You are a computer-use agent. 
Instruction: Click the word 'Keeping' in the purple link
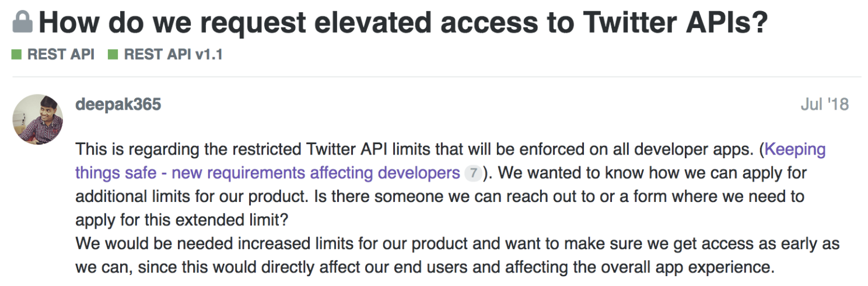[795, 150]
